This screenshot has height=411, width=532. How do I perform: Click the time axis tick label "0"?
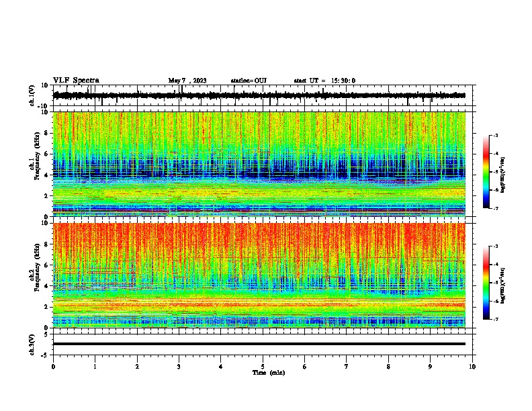pyautogui.click(x=53, y=367)
